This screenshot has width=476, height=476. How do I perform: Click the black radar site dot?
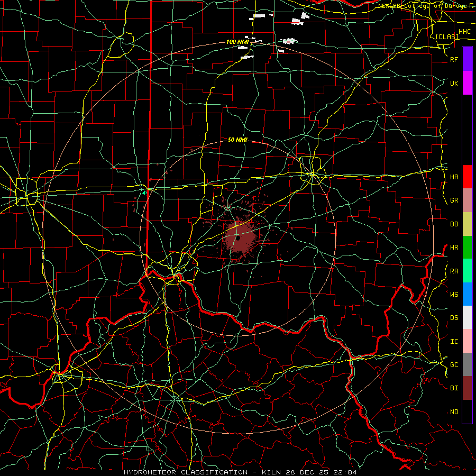point(239,239)
